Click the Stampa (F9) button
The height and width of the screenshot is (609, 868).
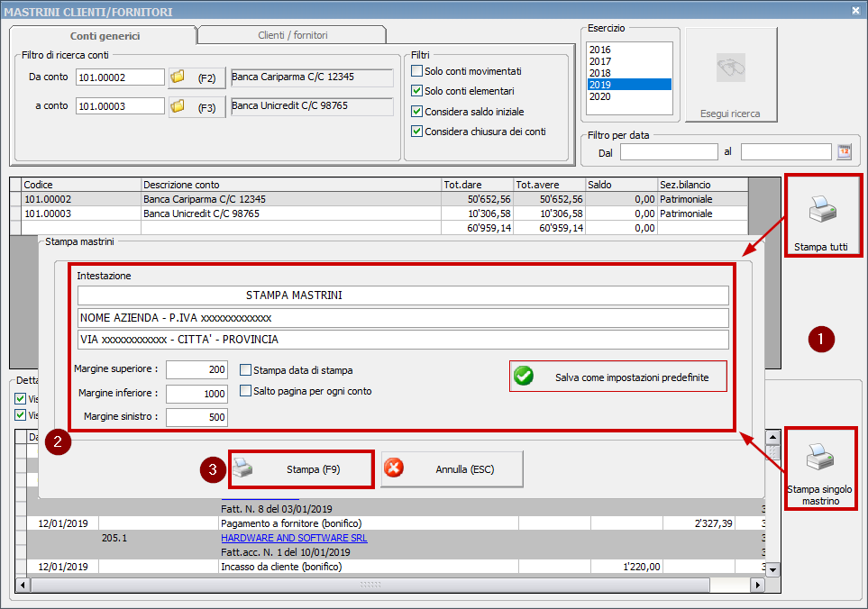point(300,468)
